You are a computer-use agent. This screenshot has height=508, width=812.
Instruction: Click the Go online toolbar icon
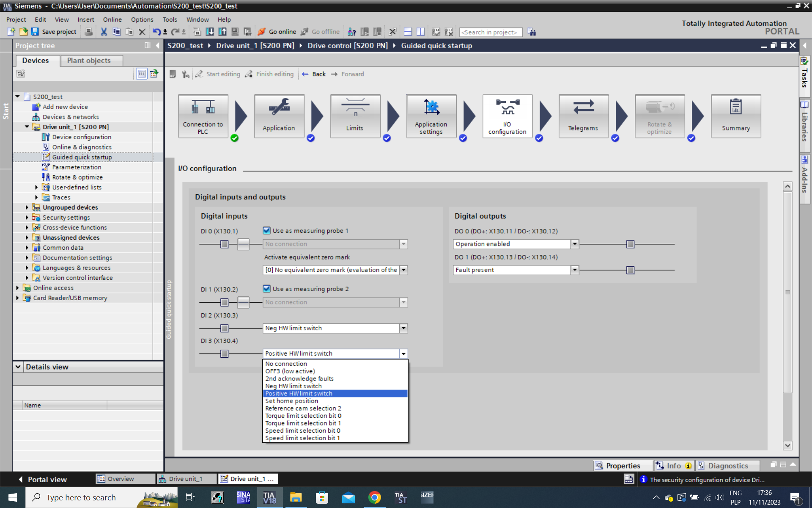coord(262,32)
